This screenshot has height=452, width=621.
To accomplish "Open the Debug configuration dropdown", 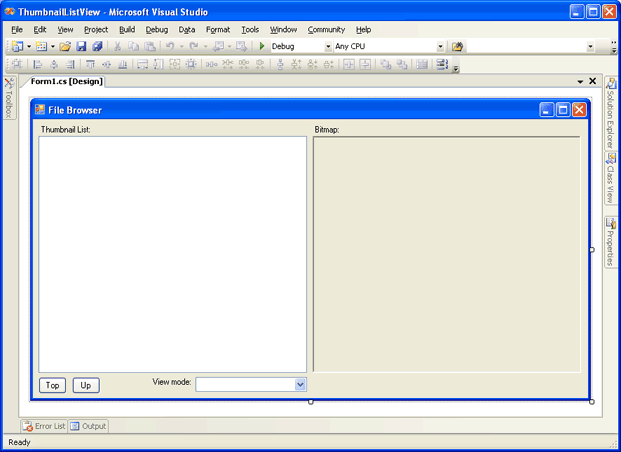I will (x=328, y=47).
